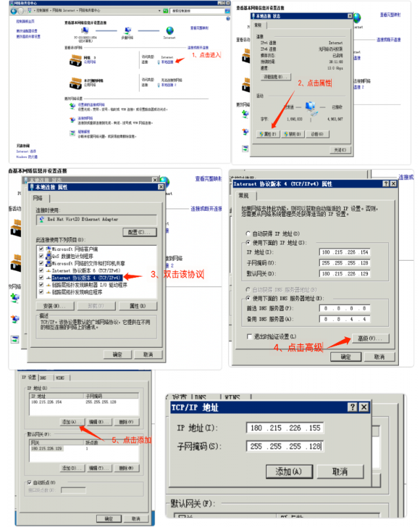Click the network activity computers icon in 本地连接 状态
This screenshot has height=527, width=420.
point(310,107)
